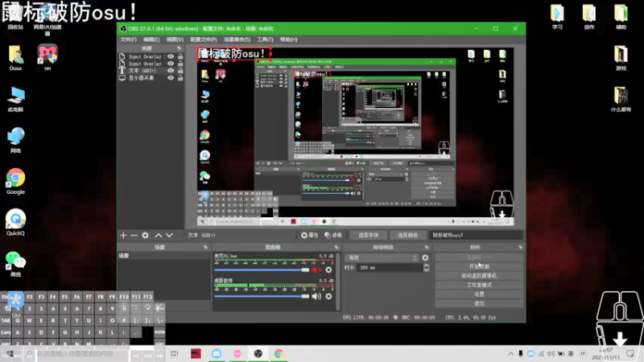Open desktop audio settings gear
Screen dimensions: 644x362
[x=328, y=296]
